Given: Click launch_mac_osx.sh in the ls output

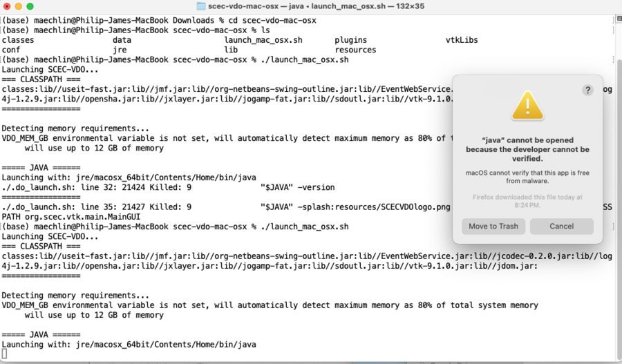Looking at the screenshot, I should pos(263,40).
